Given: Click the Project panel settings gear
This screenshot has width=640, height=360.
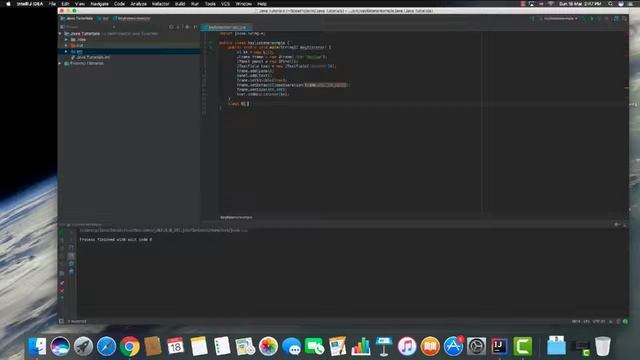Looking at the screenshot, I should (x=187, y=27).
